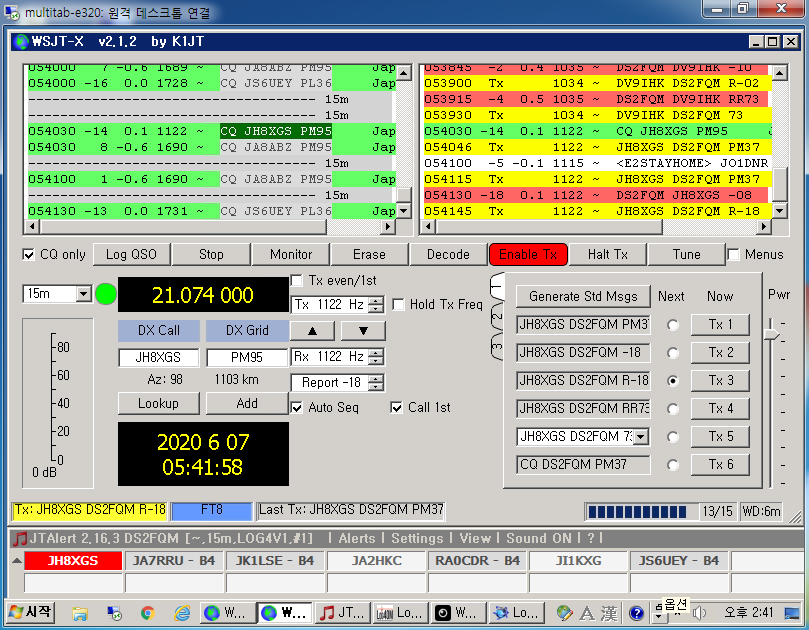The width and height of the screenshot is (809, 630).
Task: Switch to message tab 2
Action: pyautogui.click(x=496, y=318)
